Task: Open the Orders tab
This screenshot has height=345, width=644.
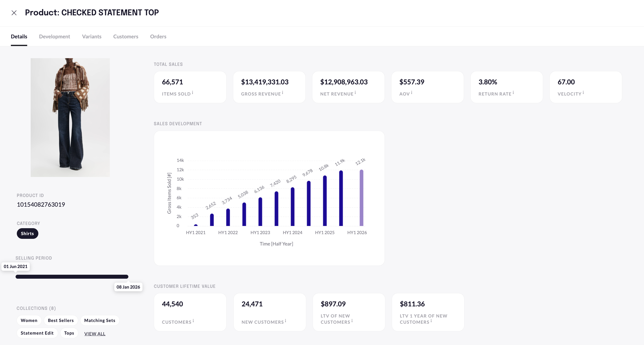Action: pyautogui.click(x=158, y=37)
